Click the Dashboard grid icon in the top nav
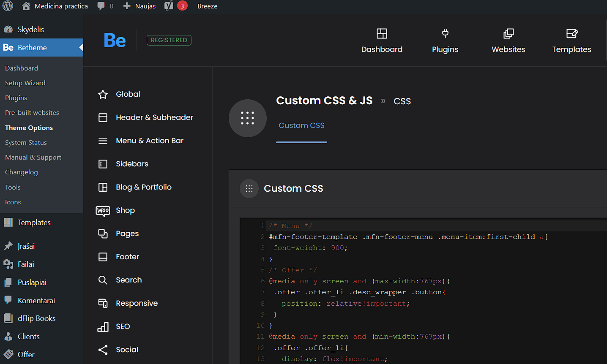Viewport: 607px width, 364px height. tap(382, 33)
